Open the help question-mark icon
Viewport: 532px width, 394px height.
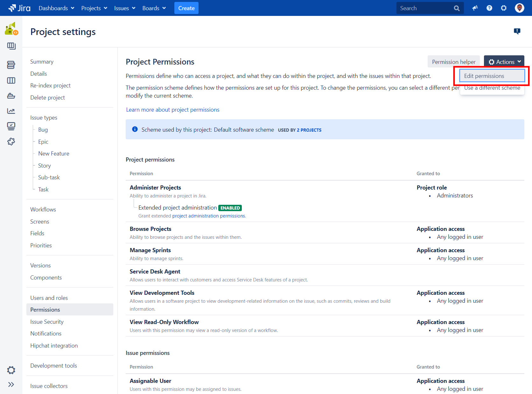coord(489,8)
